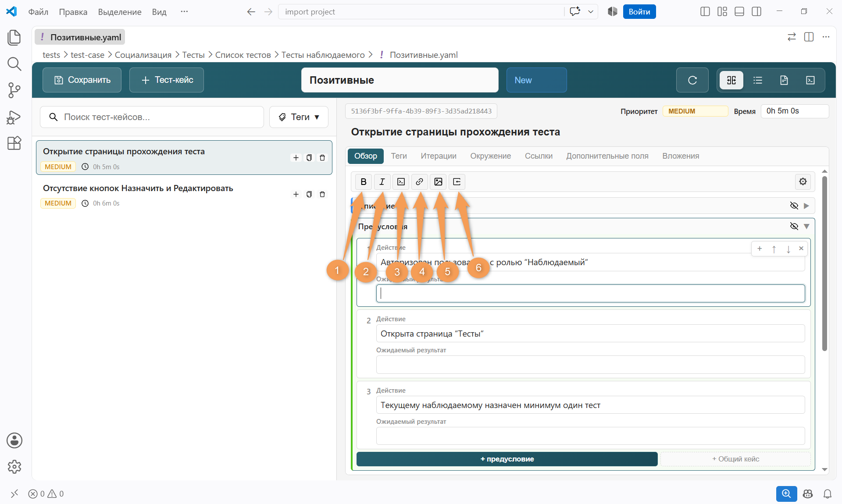The height and width of the screenshot is (504, 842).
Task: Click the vertical scrollbar of the steps panel
Action: (824, 263)
